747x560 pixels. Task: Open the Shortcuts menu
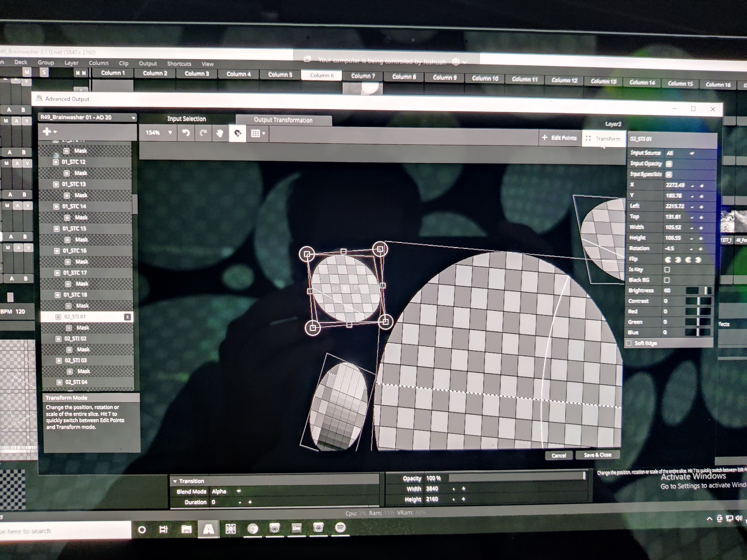[179, 64]
